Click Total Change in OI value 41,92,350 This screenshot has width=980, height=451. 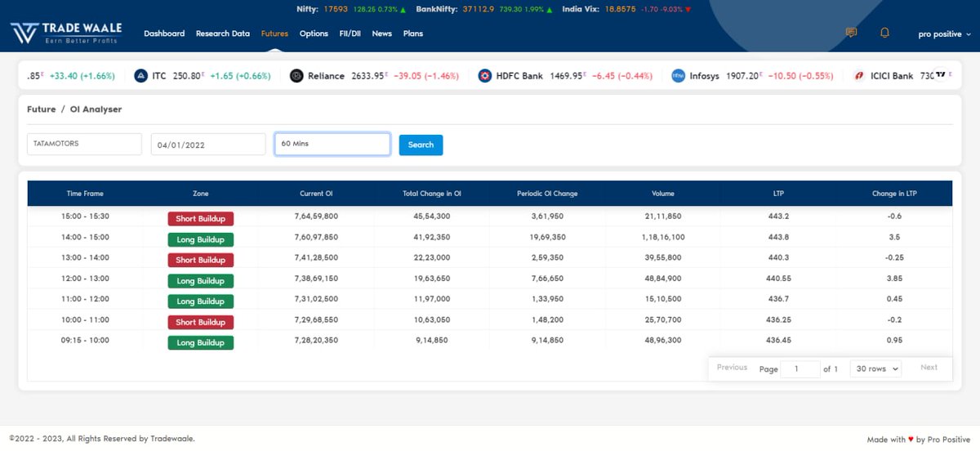(432, 237)
